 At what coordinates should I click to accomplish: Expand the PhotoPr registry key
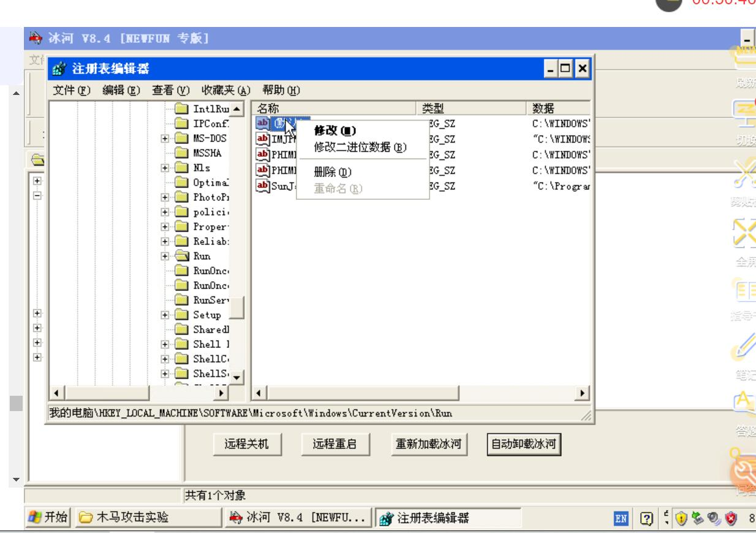coord(166,198)
